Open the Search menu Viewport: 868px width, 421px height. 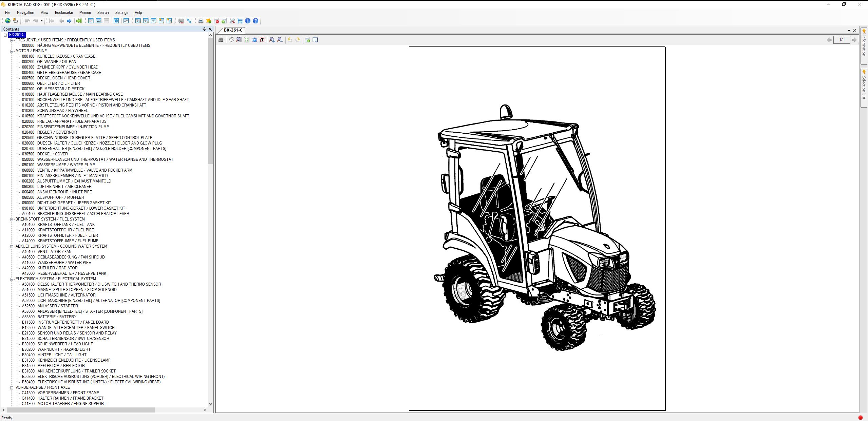click(x=103, y=13)
